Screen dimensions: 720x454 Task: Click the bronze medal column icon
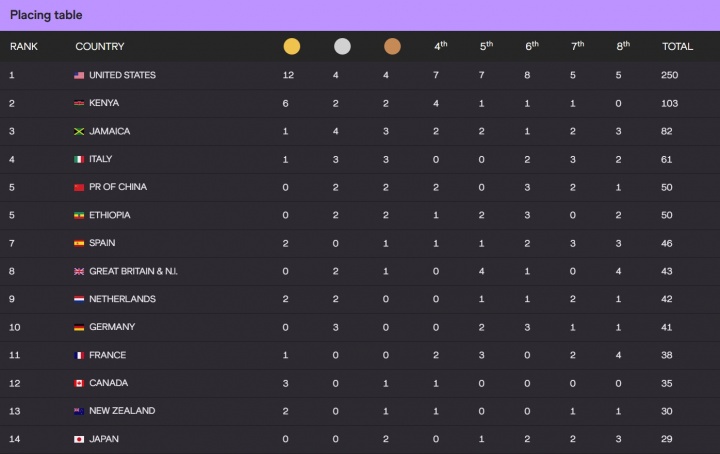(x=392, y=46)
